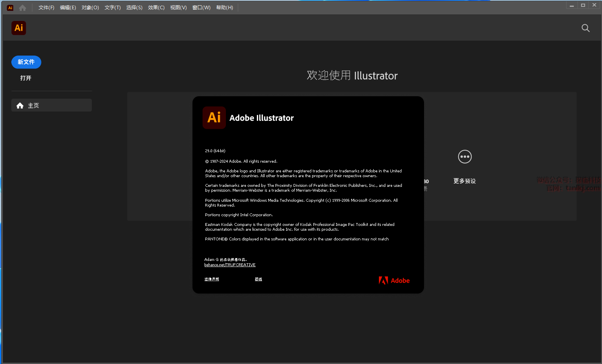Image resolution: width=602 pixels, height=364 pixels.
Task: Click the small Ai icon in the title bar
Action: (x=10, y=8)
